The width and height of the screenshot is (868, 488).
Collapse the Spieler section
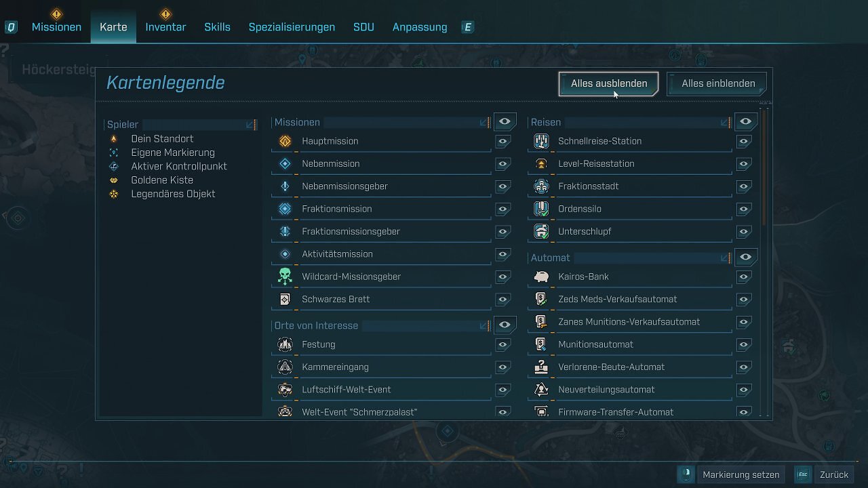250,125
